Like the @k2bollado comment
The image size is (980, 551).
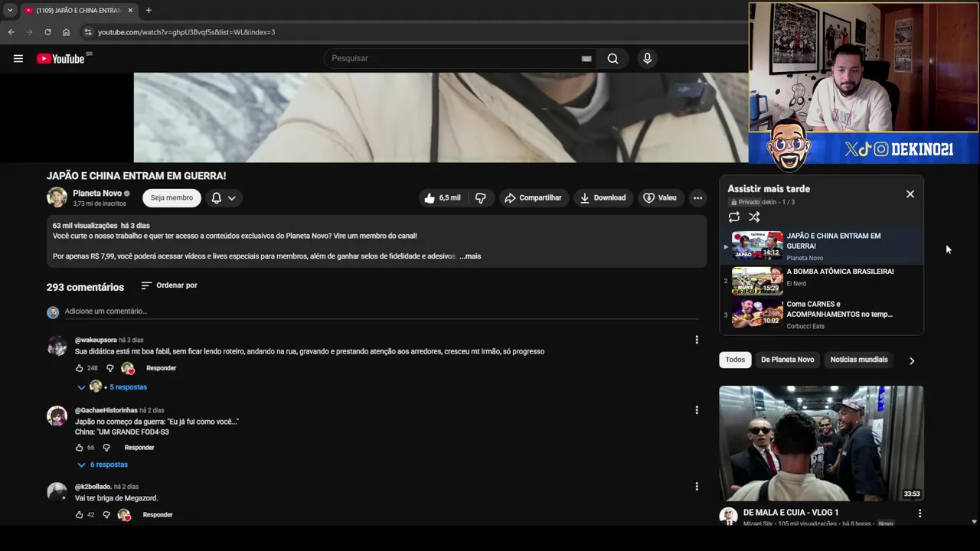click(79, 515)
